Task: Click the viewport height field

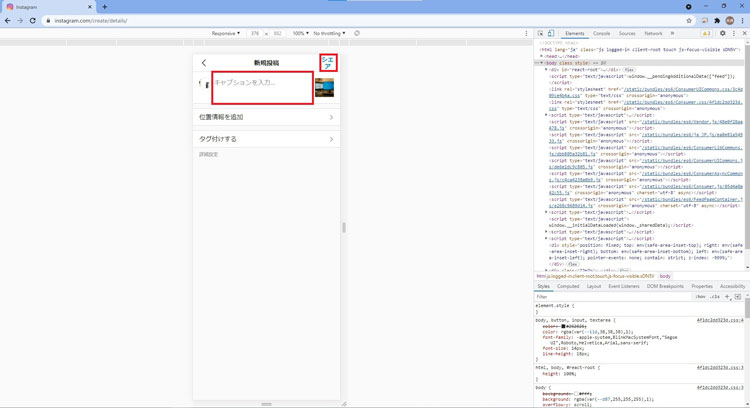Action: 277,33
